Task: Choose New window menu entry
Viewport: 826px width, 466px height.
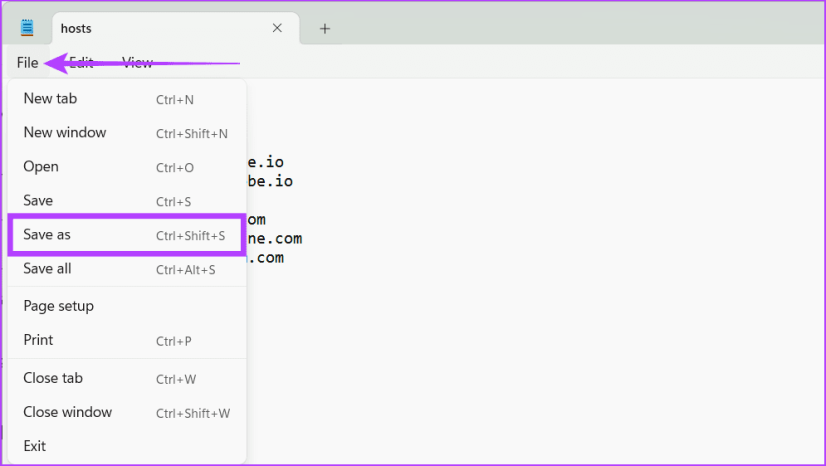Action: [127, 133]
